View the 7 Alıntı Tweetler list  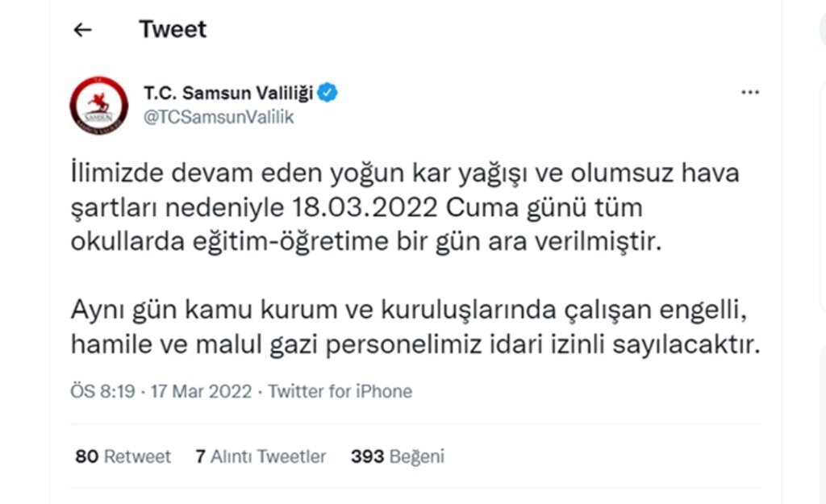pos(261,456)
